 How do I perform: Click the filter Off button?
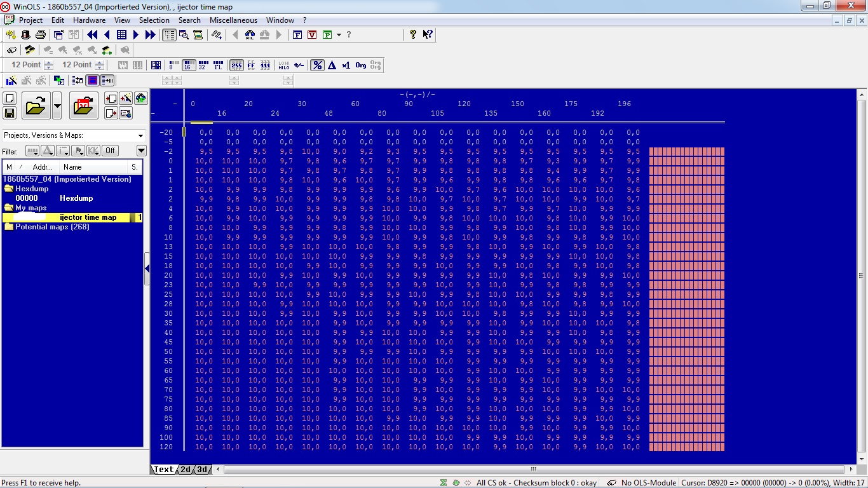[110, 151]
